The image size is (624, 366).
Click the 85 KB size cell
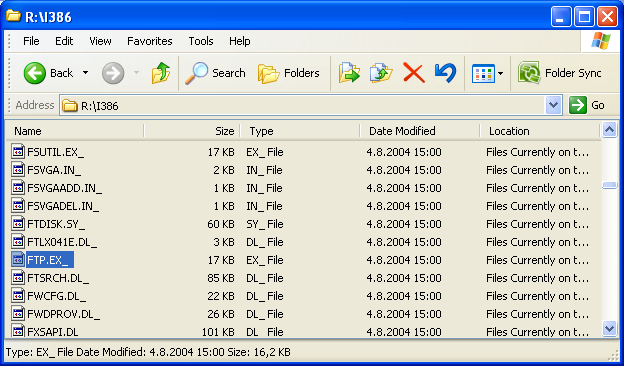[220, 278]
